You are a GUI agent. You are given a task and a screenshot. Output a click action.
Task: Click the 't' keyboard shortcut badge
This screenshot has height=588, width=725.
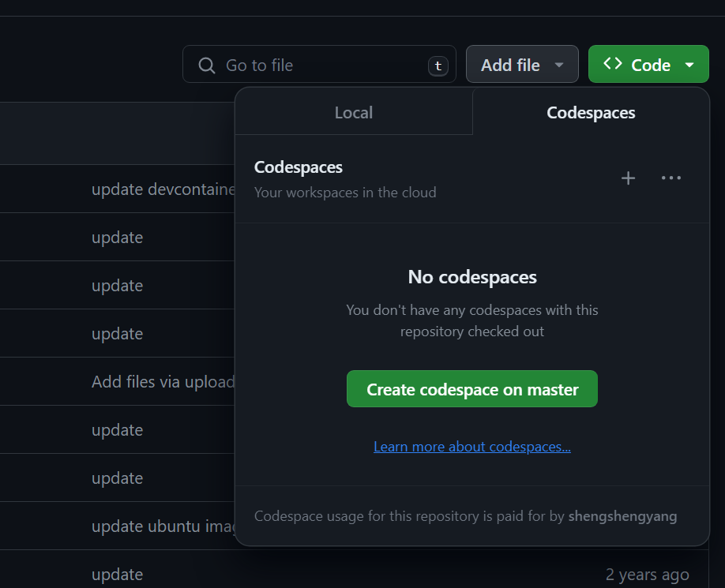click(x=438, y=66)
